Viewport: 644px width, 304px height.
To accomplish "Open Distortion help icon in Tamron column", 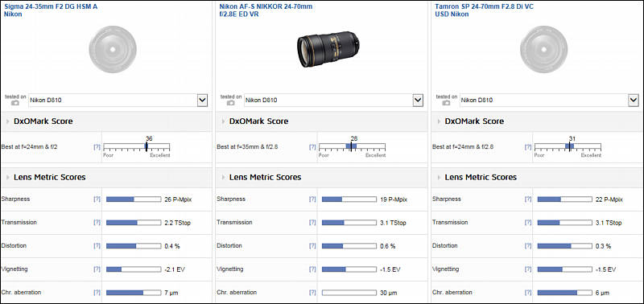I will click(528, 246).
